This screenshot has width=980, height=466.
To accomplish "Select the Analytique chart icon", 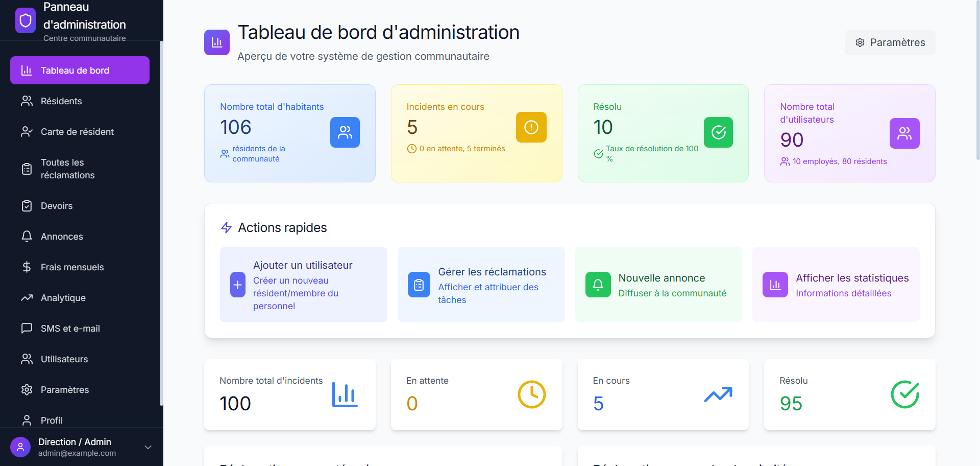I will pyautogui.click(x=27, y=297).
